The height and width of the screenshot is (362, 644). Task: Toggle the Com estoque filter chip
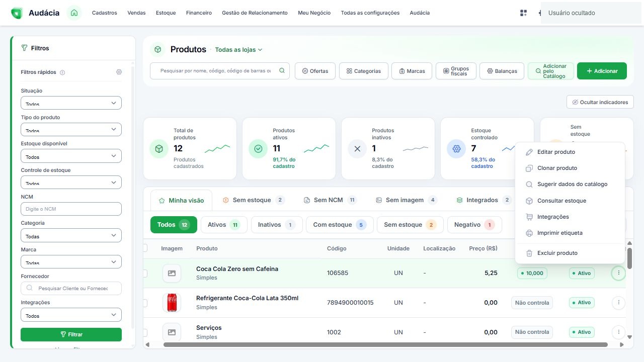point(340,225)
